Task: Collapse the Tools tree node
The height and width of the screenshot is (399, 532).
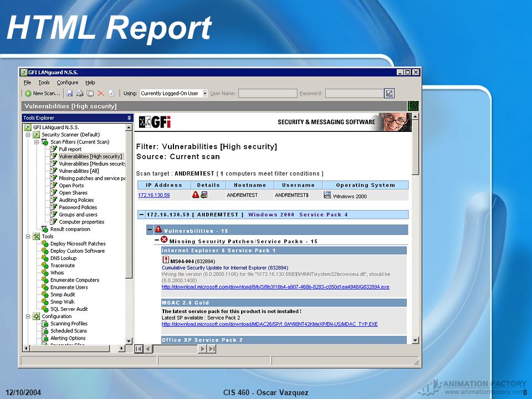Action: point(28,237)
